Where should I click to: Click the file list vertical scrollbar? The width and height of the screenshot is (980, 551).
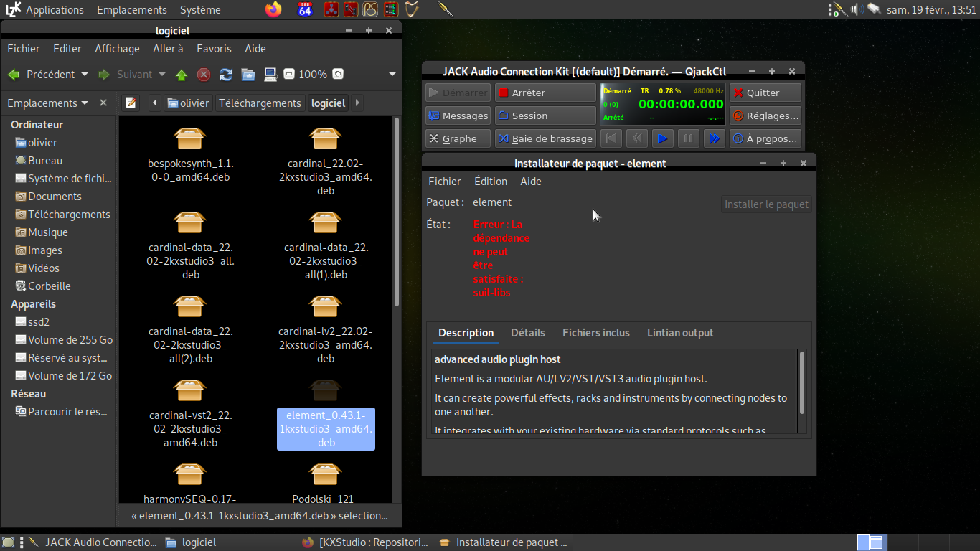[x=397, y=212]
